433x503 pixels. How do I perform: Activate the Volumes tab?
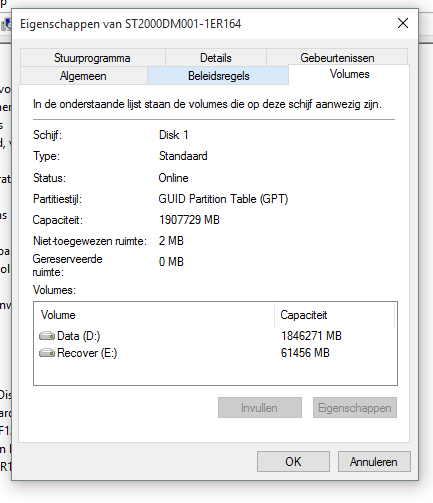coord(349,74)
